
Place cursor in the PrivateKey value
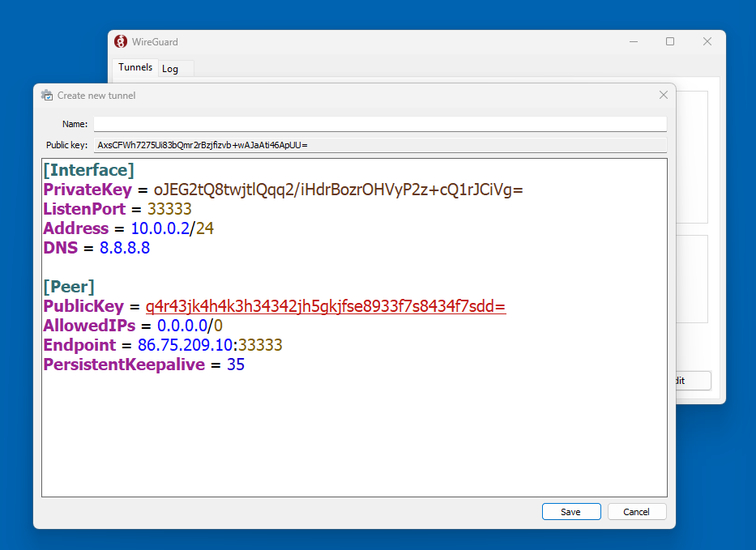[x=339, y=190]
